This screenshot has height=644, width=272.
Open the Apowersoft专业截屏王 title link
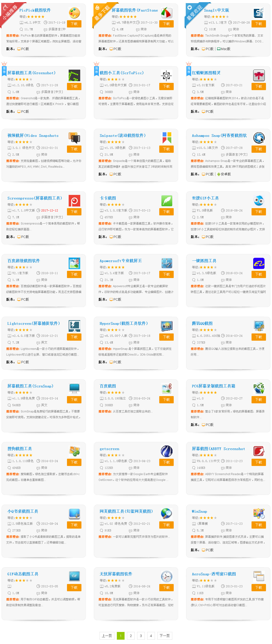pos(120,261)
